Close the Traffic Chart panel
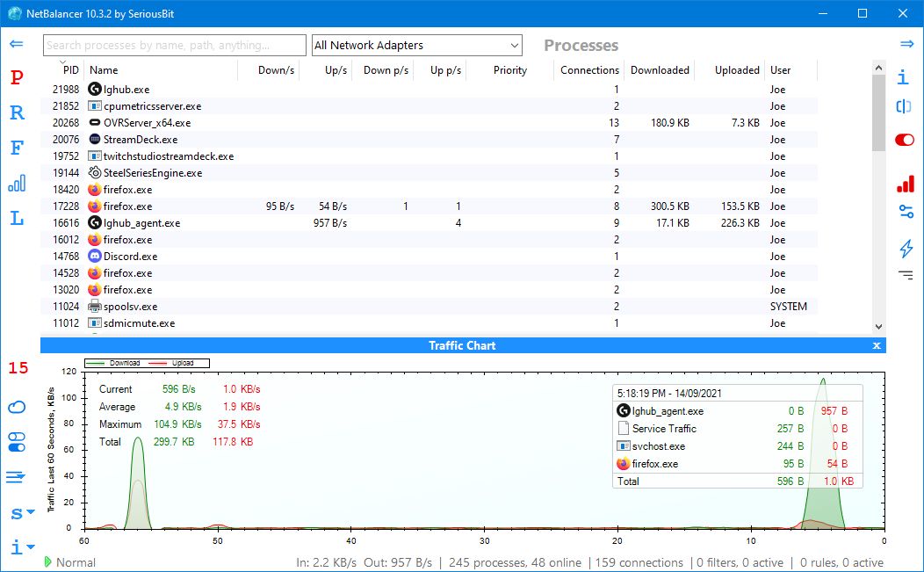The width and height of the screenshot is (924, 572). coord(876,345)
